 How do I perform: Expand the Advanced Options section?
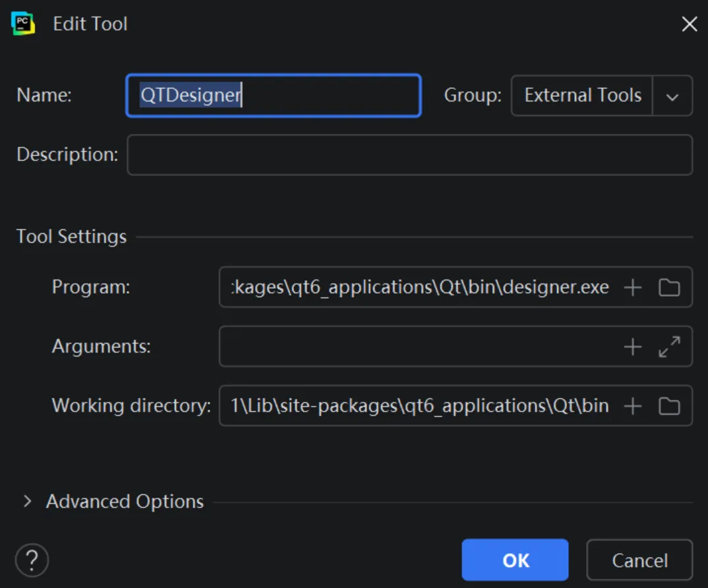click(x=27, y=502)
